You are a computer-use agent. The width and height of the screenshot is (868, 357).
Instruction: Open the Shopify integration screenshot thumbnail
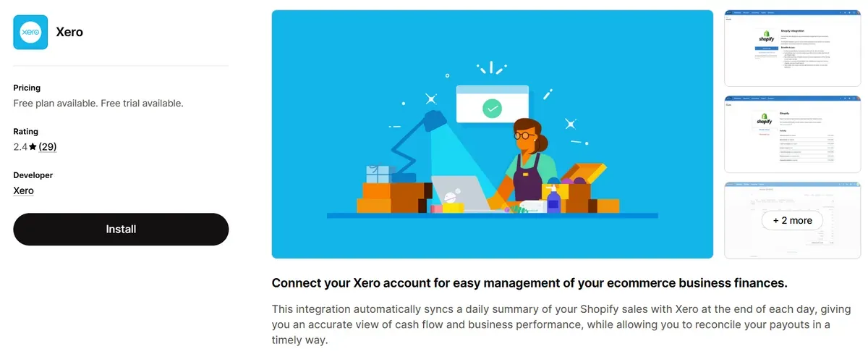(x=792, y=48)
